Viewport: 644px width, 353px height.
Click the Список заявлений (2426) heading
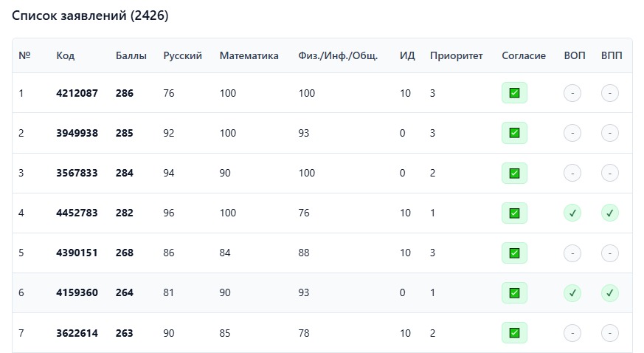pyautogui.click(x=90, y=16)
